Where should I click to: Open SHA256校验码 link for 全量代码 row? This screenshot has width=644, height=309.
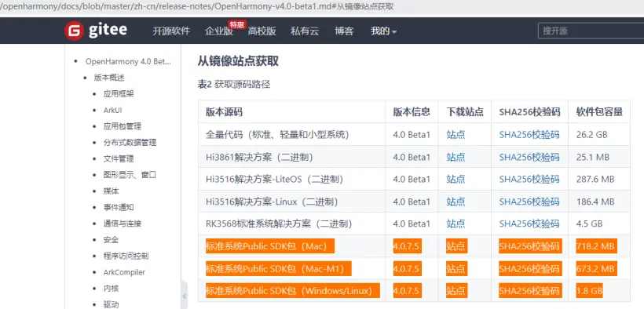529,135
